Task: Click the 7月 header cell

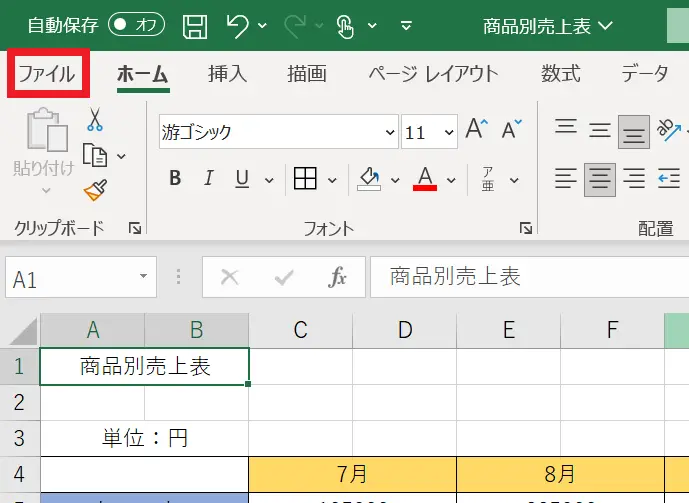Action: point(352,474)
